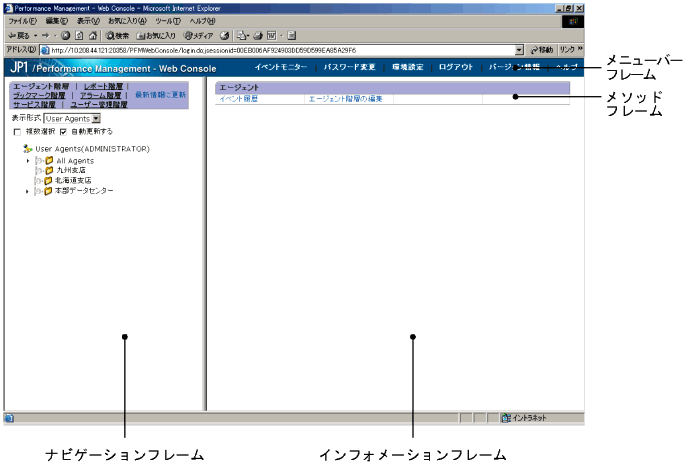
Task: Click the 移動 Go button icon
Action: 534,50
